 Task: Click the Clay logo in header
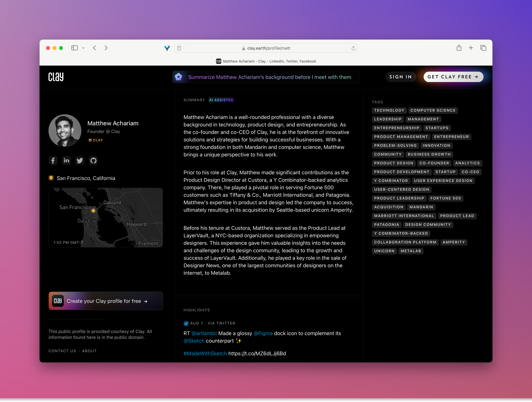pos(56,77)
